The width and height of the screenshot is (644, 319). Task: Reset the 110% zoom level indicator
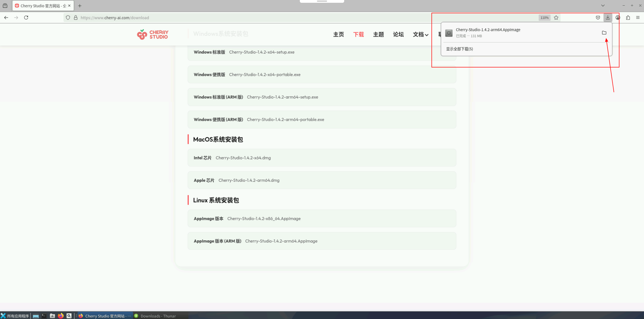pos(544,18)
